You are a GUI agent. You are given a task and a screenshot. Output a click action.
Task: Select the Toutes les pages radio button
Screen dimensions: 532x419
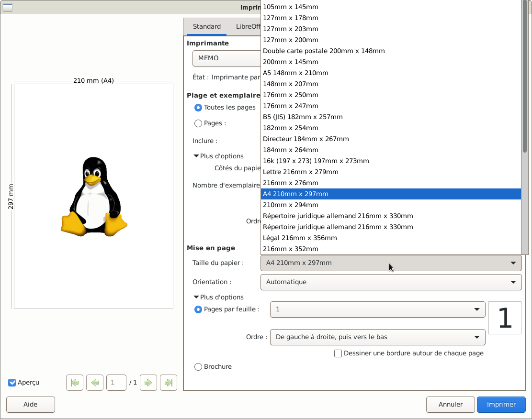[x=198, y=108]
